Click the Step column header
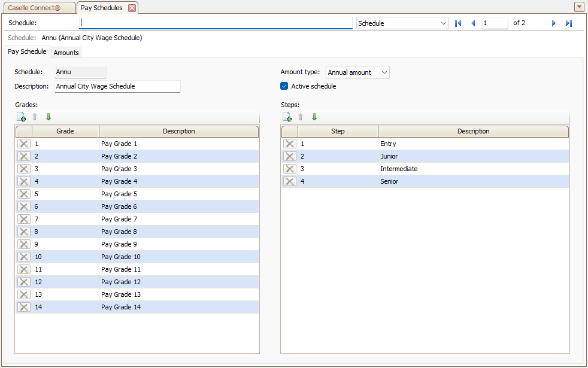Viewport: 588px width, 368px height. pyautogui.click(x=338, y=131)
